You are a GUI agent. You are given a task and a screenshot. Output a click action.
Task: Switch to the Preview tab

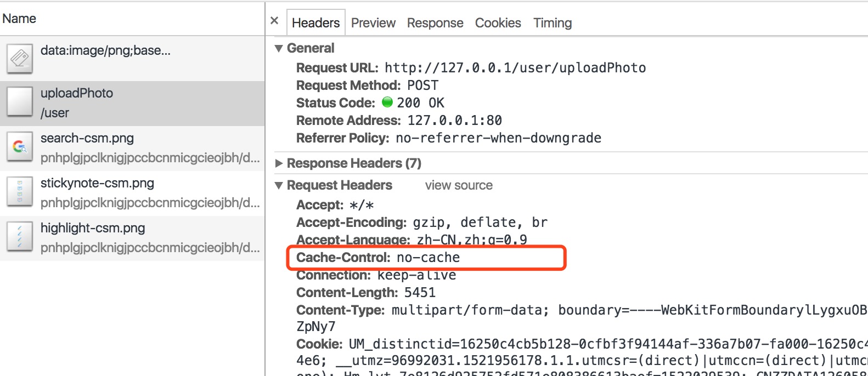(373, 23)
